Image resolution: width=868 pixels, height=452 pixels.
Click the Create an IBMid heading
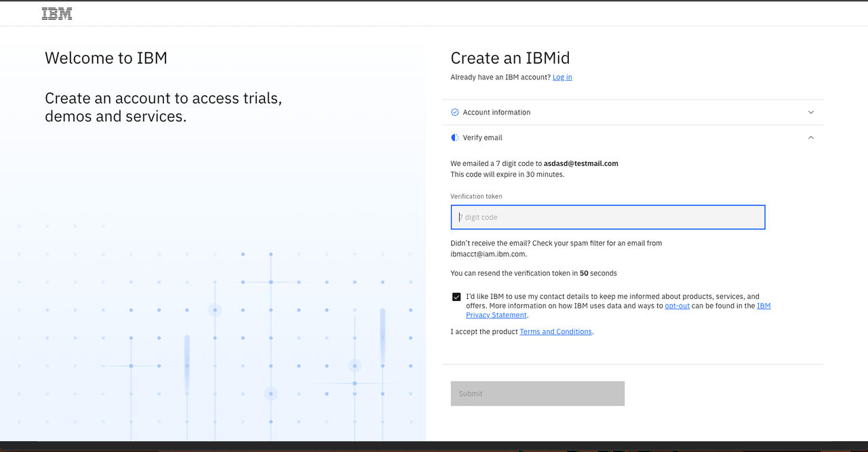pyautogui.click(x=510, y=58)
